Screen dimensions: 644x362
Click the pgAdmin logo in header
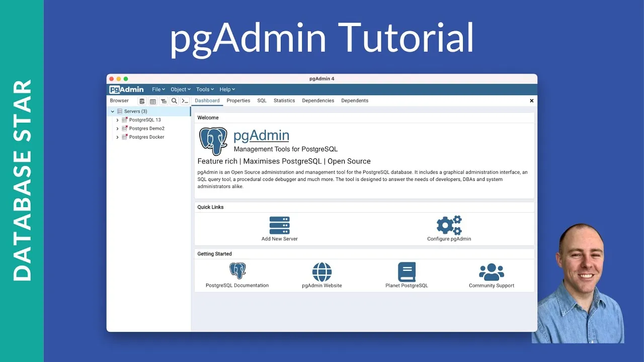pyautogui.click(x=127, y=89)
